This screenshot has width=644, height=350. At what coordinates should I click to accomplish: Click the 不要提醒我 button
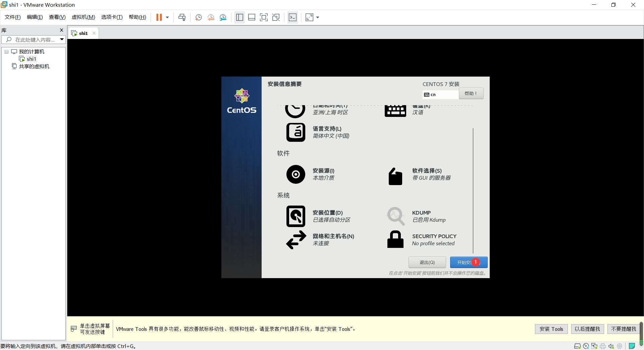point(624,329)
